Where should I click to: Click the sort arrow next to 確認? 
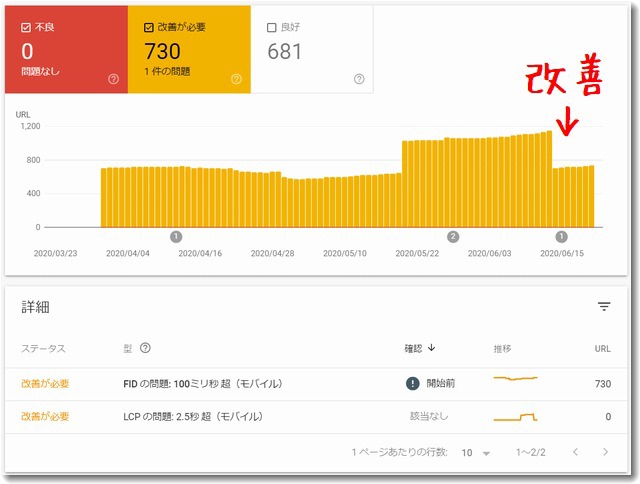[432, 348]
